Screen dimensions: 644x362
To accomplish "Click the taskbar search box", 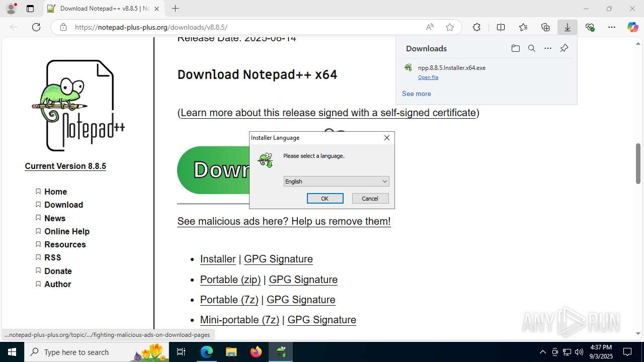I will point(97,352).
